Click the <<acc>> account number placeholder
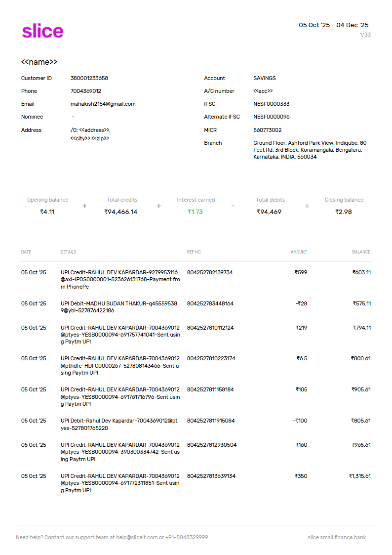The width and height of the screenshot is (392, 555). [x=263, y=91]
